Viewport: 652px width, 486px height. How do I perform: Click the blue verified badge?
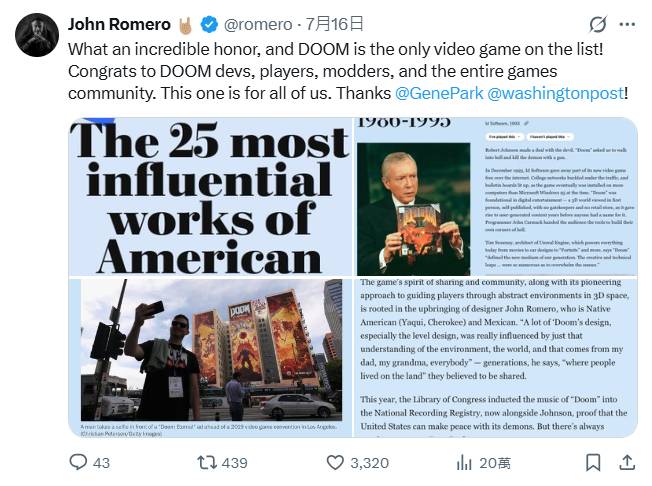209,25
